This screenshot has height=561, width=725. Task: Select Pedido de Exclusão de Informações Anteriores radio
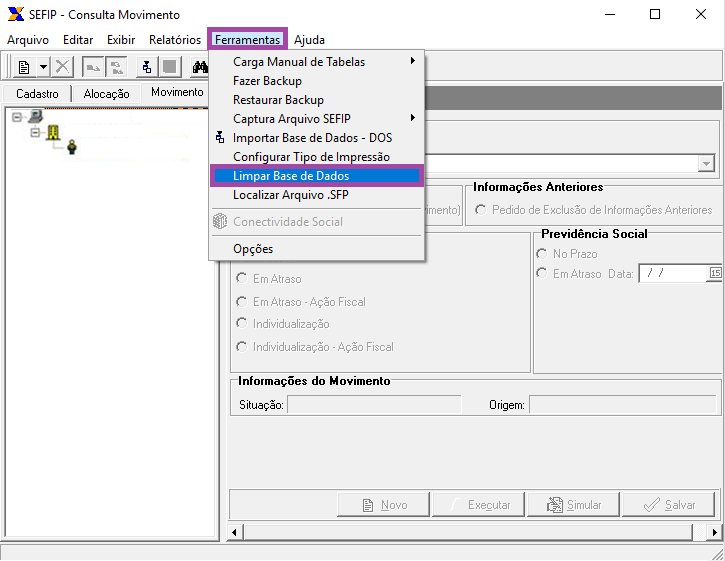click(x=480, y=210)
